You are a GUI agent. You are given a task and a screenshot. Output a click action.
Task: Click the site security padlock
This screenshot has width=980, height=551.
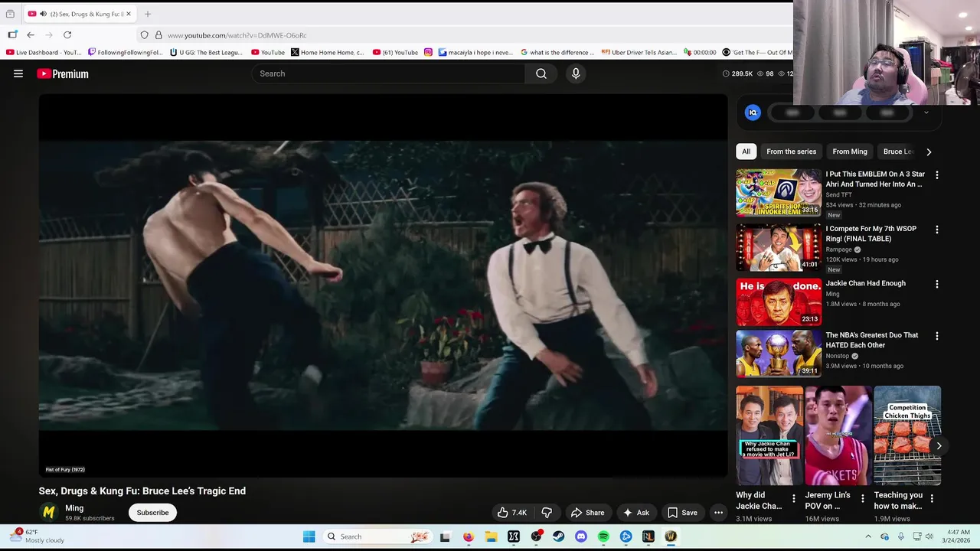(x=158, y=35)
